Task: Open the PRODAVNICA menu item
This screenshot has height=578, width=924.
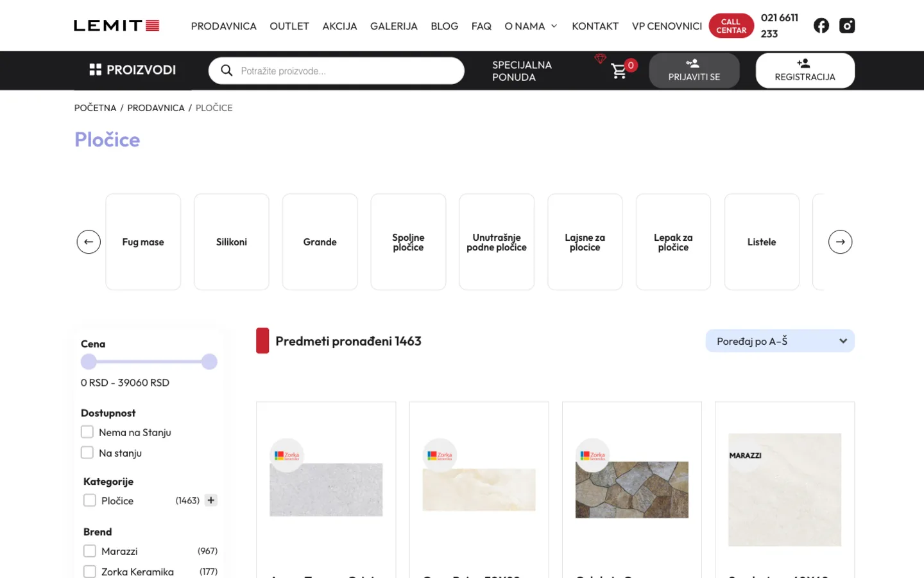Action: pyautogui.click(x=224, y=26)
